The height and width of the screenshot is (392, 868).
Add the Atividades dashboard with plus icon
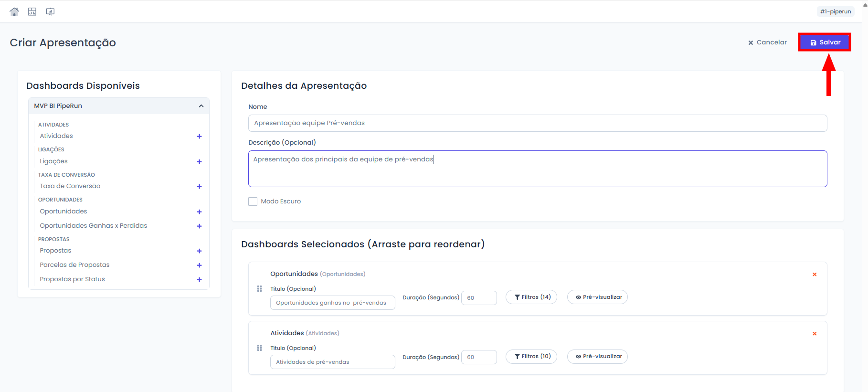coord(199,137)
